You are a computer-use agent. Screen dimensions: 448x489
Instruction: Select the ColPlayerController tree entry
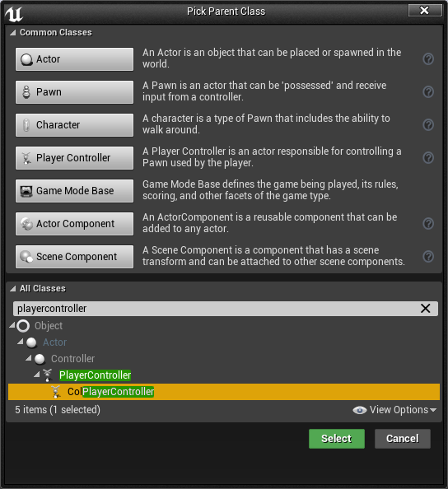(224, 392)
